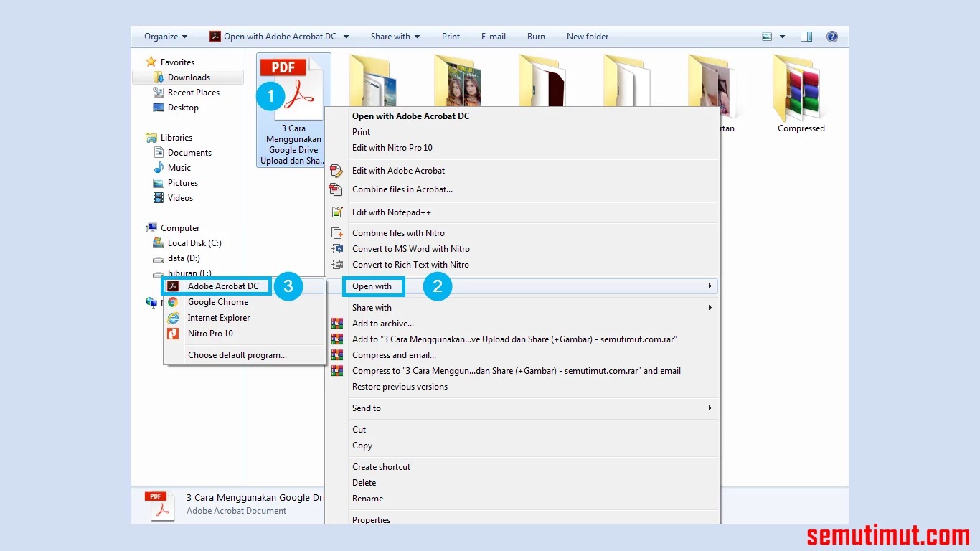The width and height of the screenshot is (980, 551).
Task: Click New folder in the toolbar
Action: tap(588, 37)
